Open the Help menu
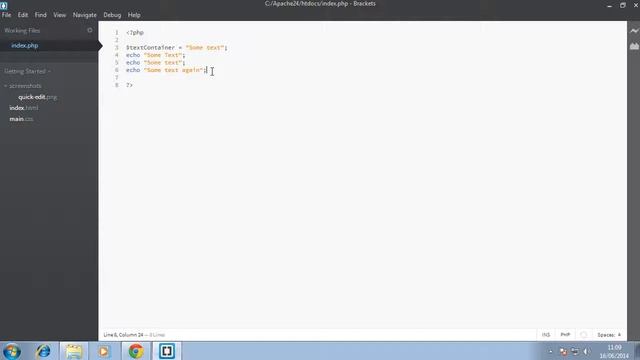Viewport: 640px width, 360px height. pyautogui.click(x=134, y=15)
